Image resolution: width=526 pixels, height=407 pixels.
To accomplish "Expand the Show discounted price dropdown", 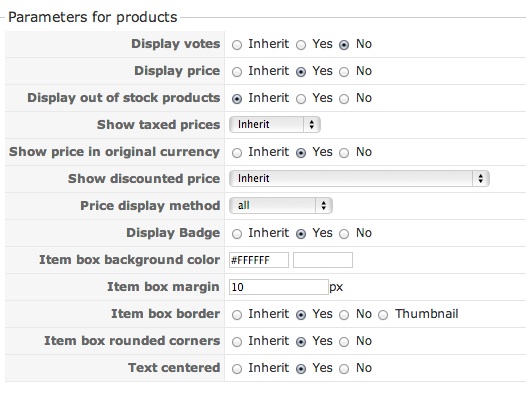I will (x=359, y=179).
